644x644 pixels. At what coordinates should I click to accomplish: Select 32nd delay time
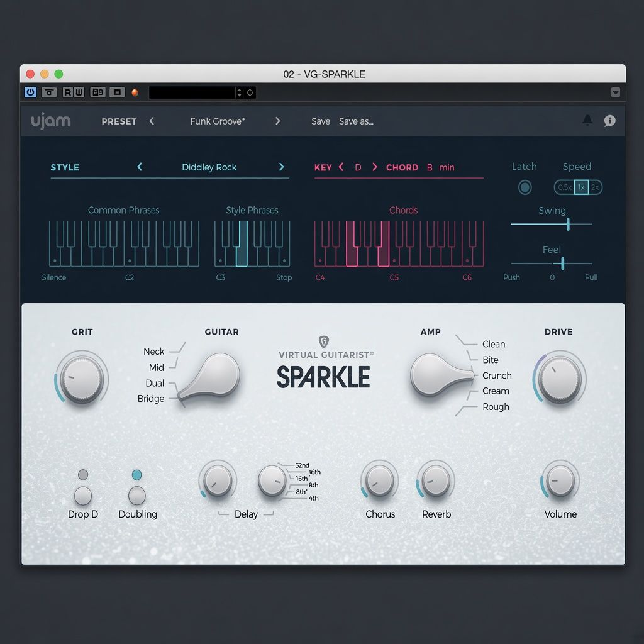pyautogui.click(x=302, y=465)
